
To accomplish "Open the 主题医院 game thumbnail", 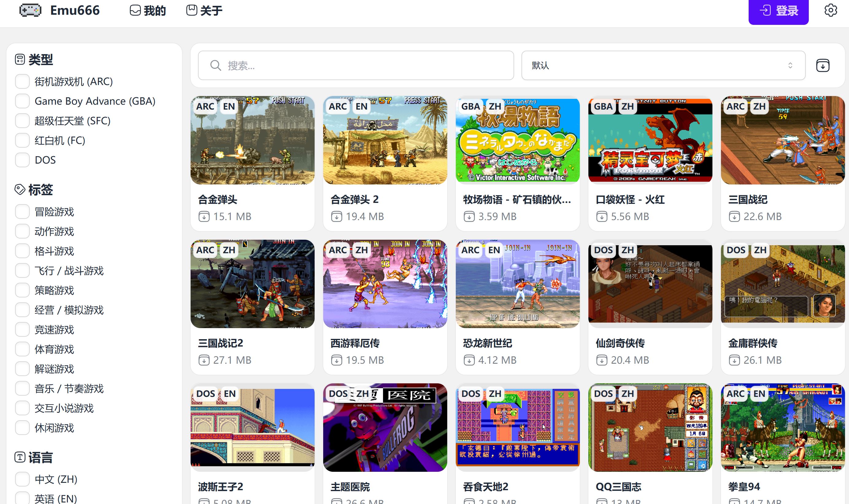I will pos(385,428).
